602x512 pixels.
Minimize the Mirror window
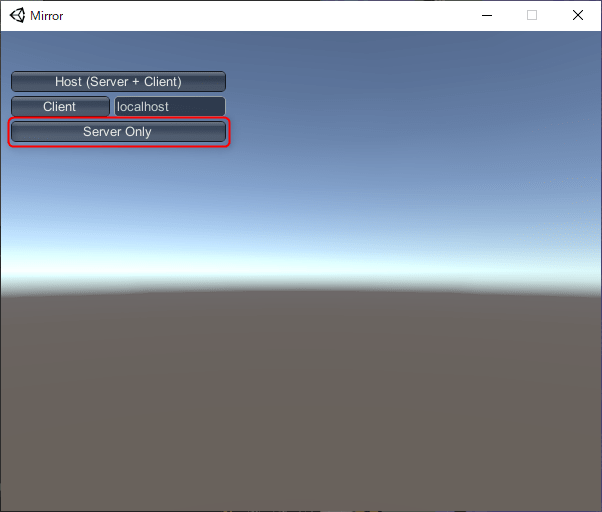(x=487, y=15)
